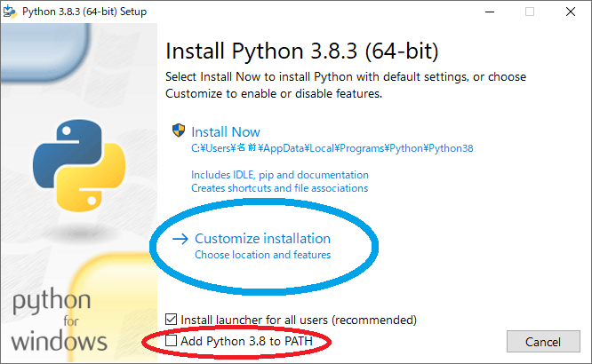Click the arrow icon next to Customize installation
This screenshot has height=364, width=592.
[x=180, y=239]
